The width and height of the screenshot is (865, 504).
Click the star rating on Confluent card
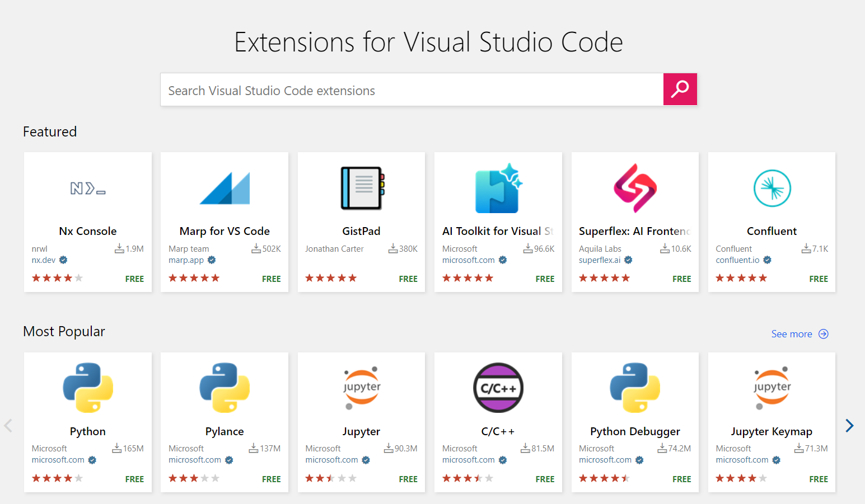(x=742, y=278)
